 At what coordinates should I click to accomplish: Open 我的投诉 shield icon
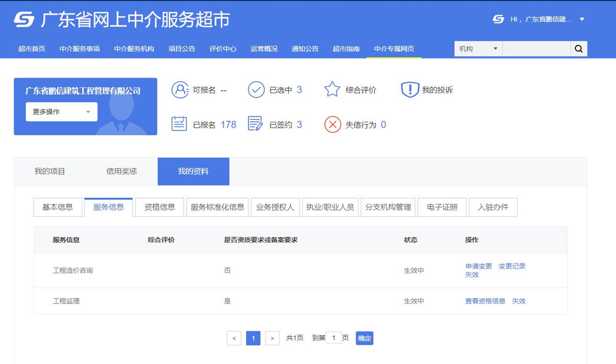pyautogui.click(x=410, y=90)
